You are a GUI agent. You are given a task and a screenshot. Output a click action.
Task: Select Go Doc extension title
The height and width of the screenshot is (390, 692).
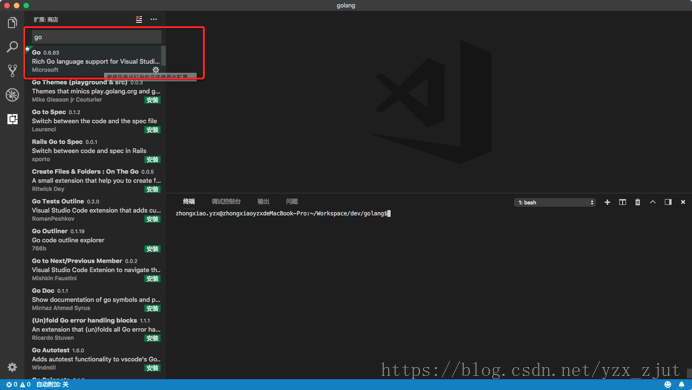pos(43,291)
